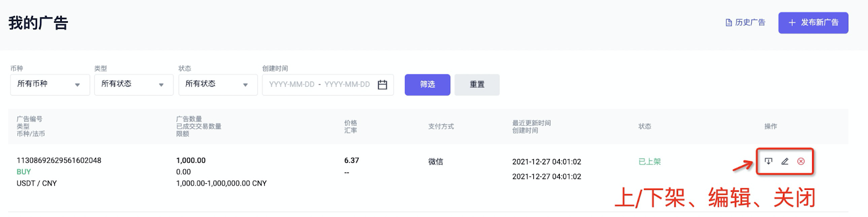Open the 历史广告 history link
Screen dimensions: 868x217
tap(750, 23)
